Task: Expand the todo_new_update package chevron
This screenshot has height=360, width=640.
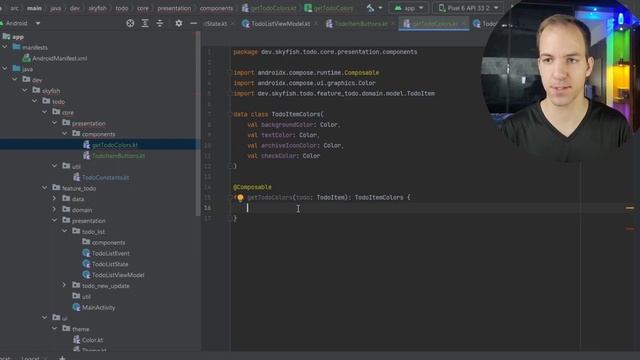Action: pyautogui.click(x=64, y=285)
